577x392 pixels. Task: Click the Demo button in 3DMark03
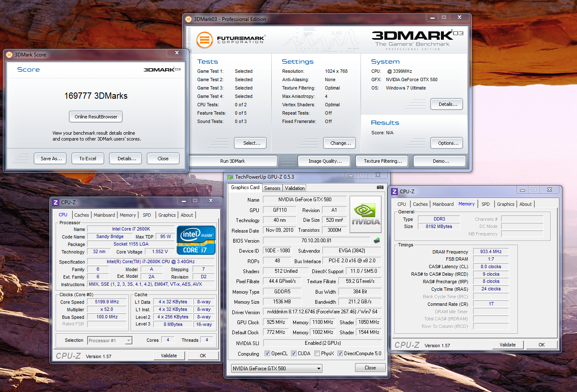click(440, 161)
